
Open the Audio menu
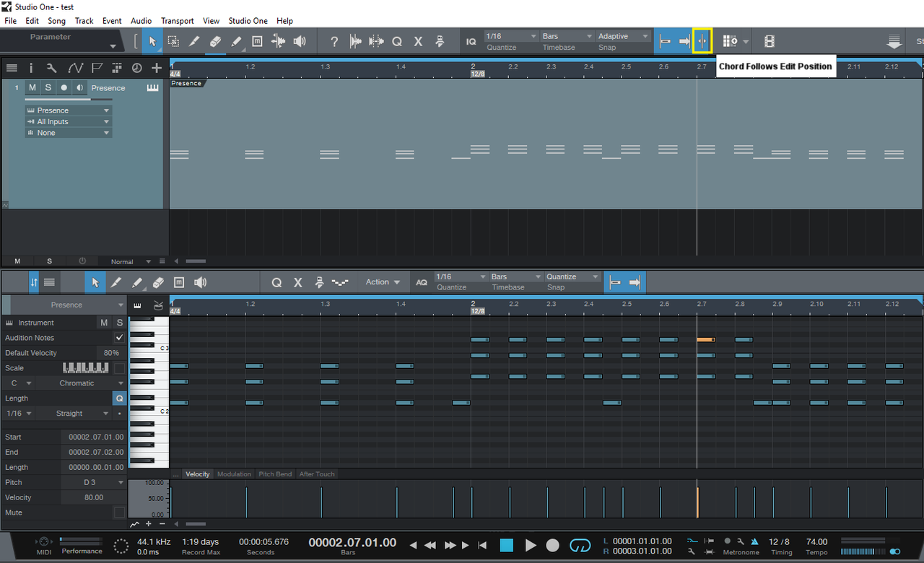pyautogui.click(x=141, y=21)
